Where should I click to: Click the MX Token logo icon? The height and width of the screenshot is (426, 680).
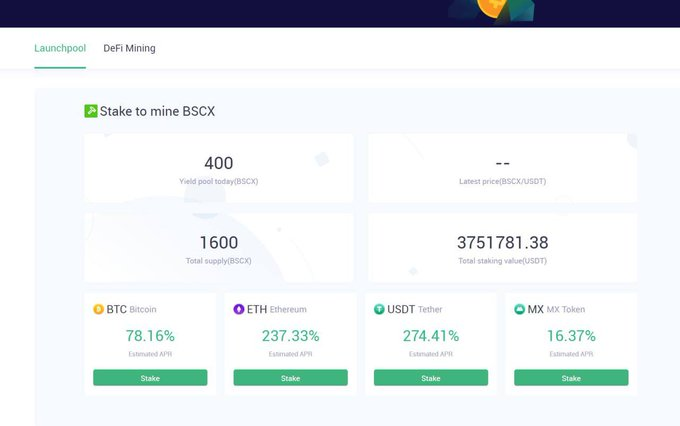click(x=520, y=309)
